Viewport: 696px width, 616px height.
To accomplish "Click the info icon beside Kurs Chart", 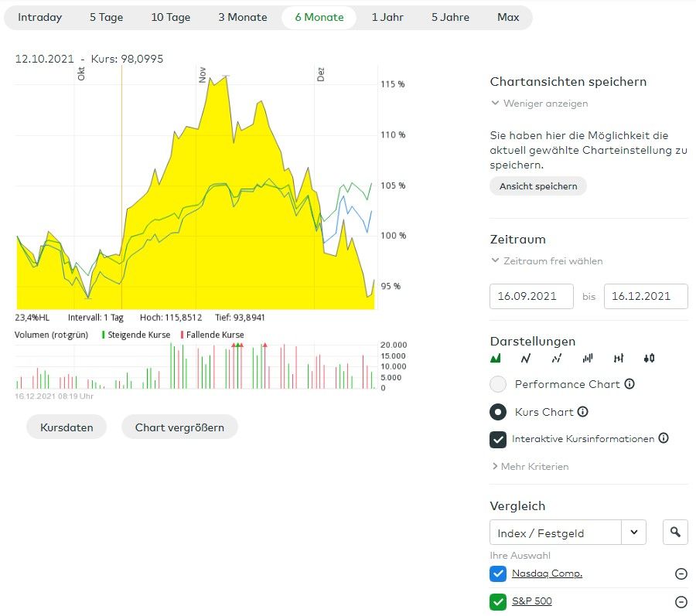I will point(583,412).
